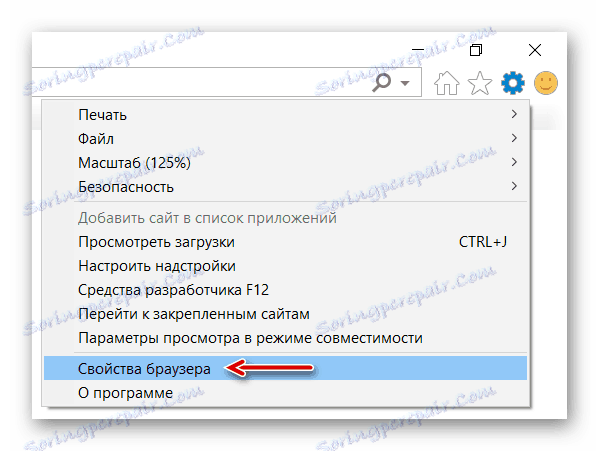Restore down the browser window
The width and height of the screenshot is (599, 451).
coord(476,50)
